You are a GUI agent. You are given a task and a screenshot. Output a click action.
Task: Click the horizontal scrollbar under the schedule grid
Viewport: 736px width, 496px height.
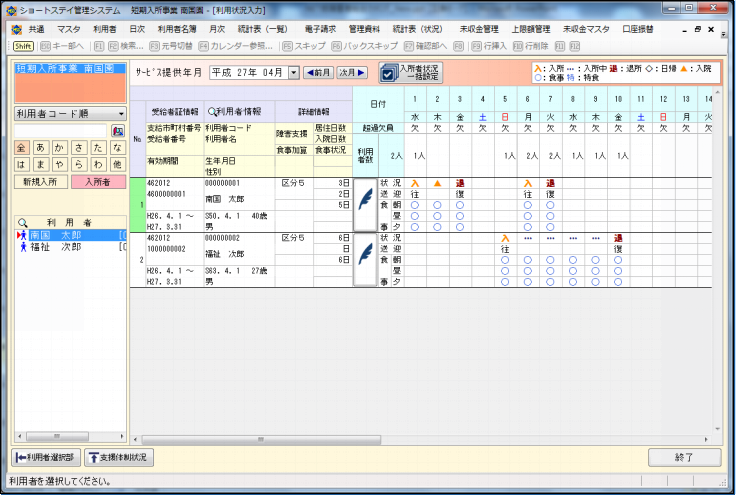pyautogui.click(x=400, y=439)
